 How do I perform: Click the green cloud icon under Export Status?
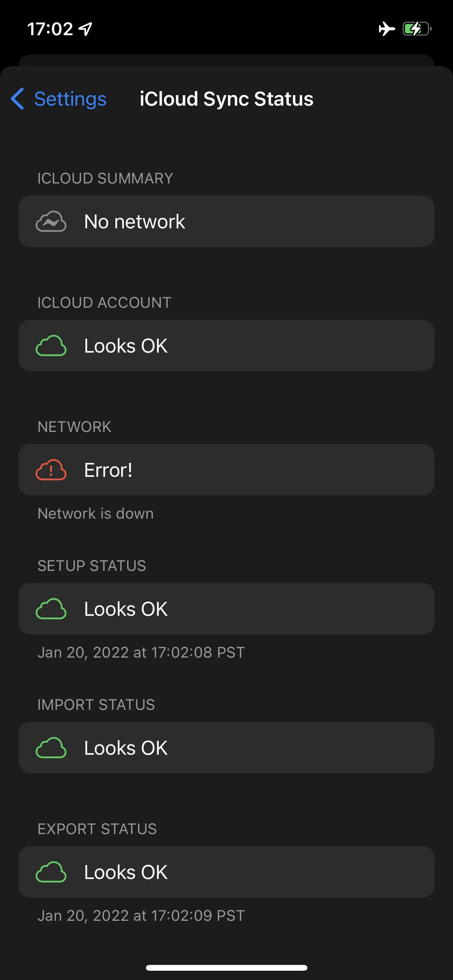pos(51,872)
